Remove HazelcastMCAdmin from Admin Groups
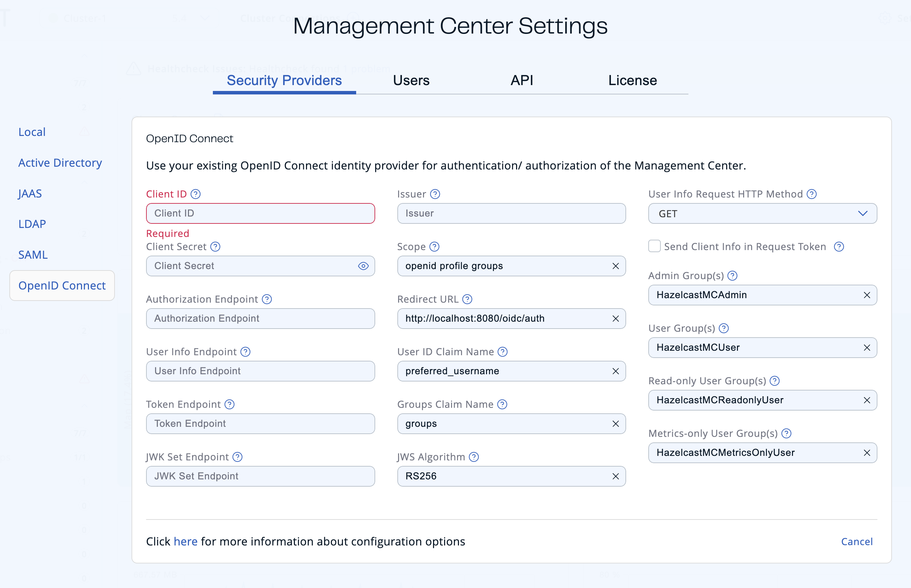Viewport: 911px width, 588px height. point(866,295)
